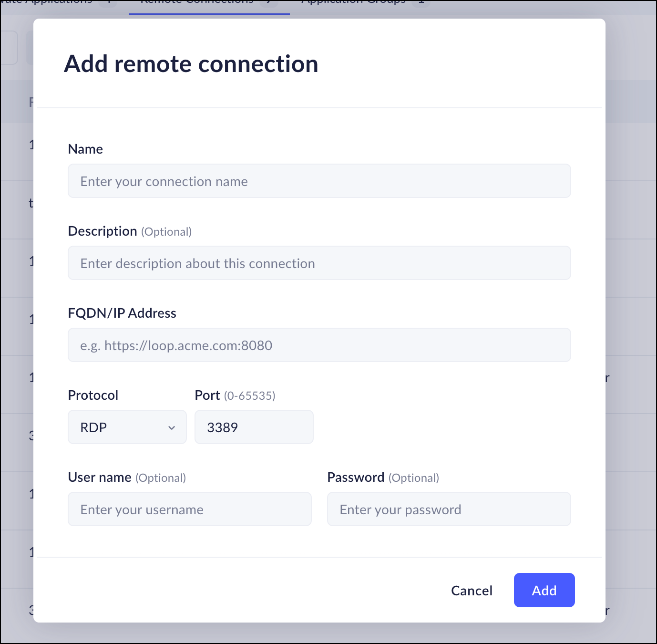Click the "User name (Optional)" label
Image resolution: width=657 pixels, height=644 pixels.
[x=127, y=478]
